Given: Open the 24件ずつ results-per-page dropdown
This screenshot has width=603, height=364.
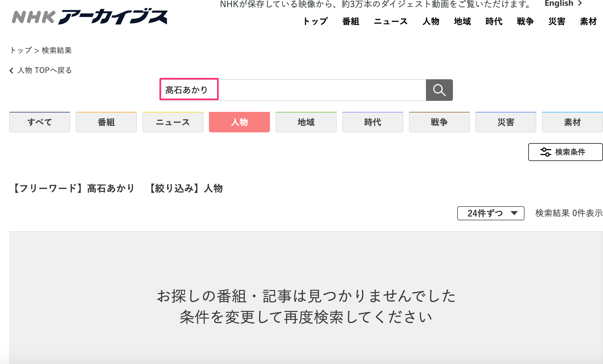Looking at the screenshot, I should [491, 213].
